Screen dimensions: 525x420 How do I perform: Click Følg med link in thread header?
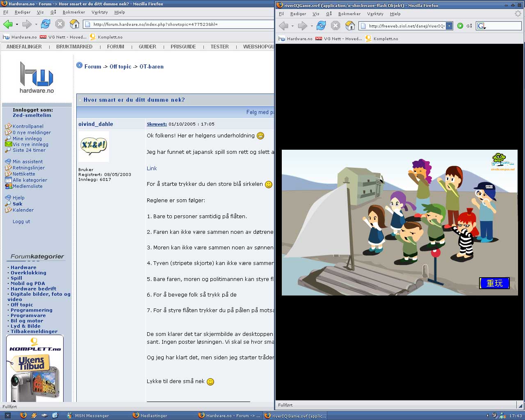pyautogui.click(x=260, y=112)
